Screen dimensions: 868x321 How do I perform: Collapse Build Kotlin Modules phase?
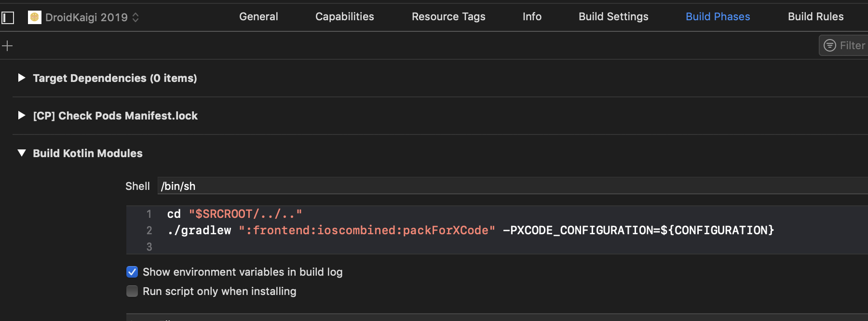click(21, 153)
